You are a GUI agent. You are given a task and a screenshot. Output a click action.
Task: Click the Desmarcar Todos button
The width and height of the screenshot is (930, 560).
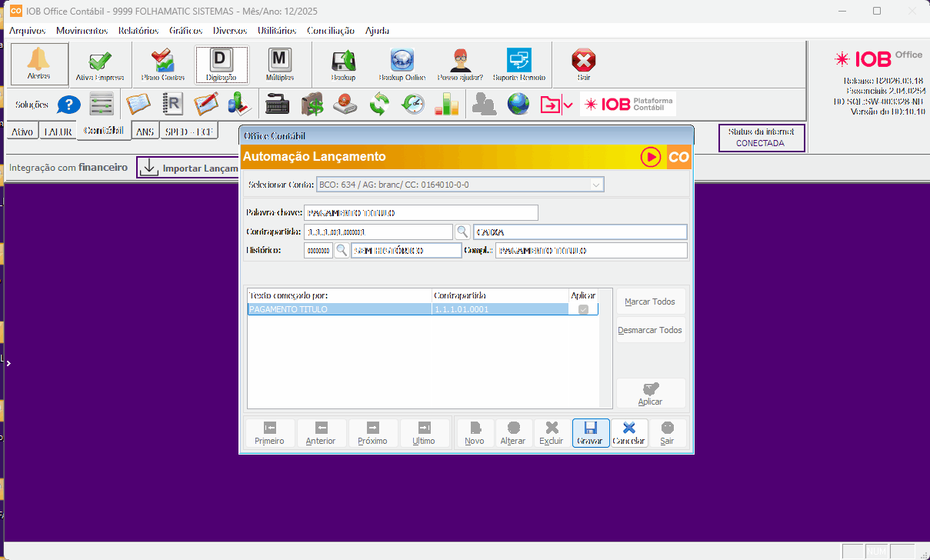[x=651, y=330]
